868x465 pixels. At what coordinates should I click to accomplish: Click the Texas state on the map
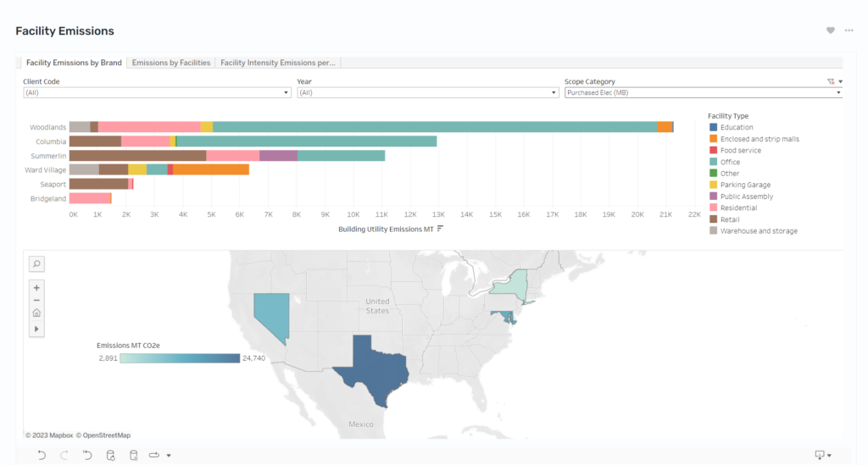(x=370, y=369)
